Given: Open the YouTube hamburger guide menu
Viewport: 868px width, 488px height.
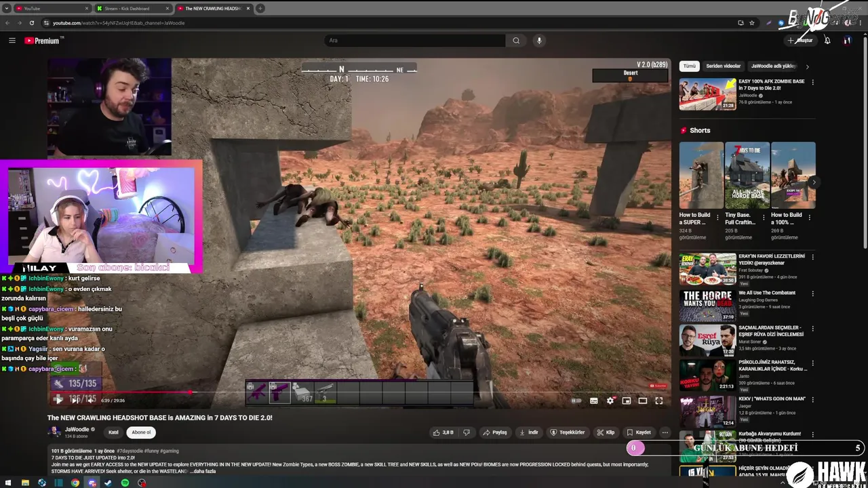Looking at the screenshot, I should pyautogui.click(x=12, y=41).
